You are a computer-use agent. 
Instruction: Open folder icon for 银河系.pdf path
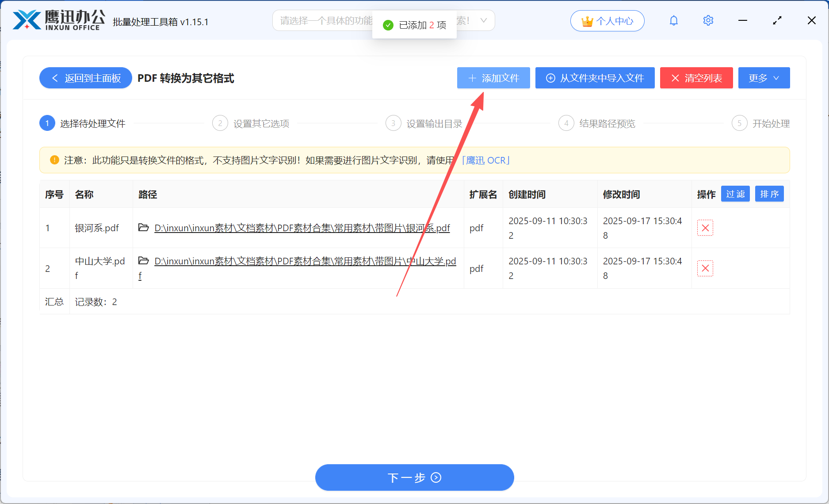[143, 228]
